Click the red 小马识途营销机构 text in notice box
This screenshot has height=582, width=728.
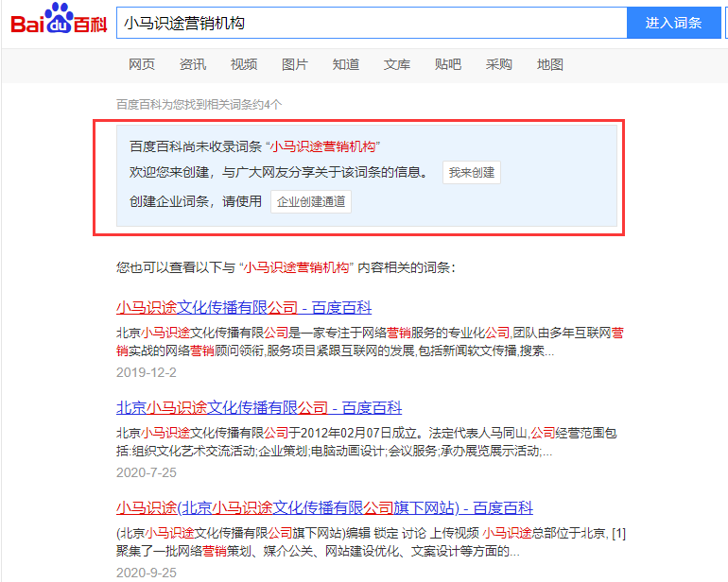[323, 146]
